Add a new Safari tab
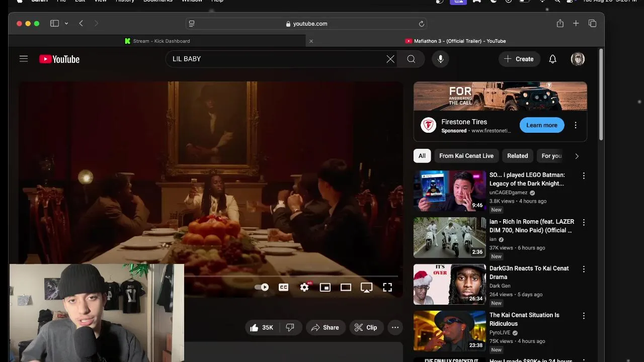Screen dimensions: 644x362 click(576, 23)
